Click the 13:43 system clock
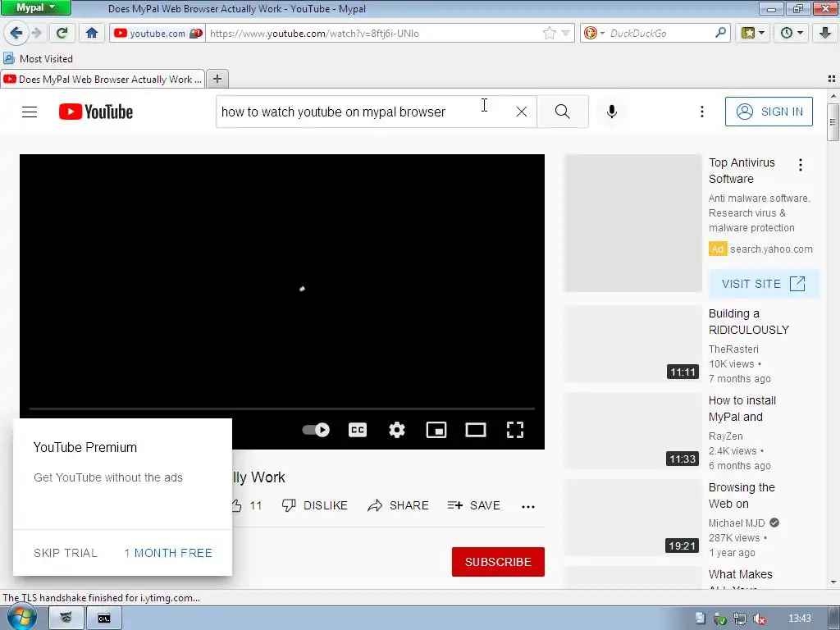The height and width of the screenshot is (630, 840). [x=799, y=619]
